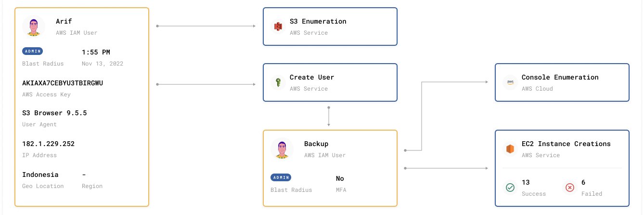Image resolution: width=644 pixels, height=215 pixels.
Task: Click the Region label
Action: coord(92,186)
